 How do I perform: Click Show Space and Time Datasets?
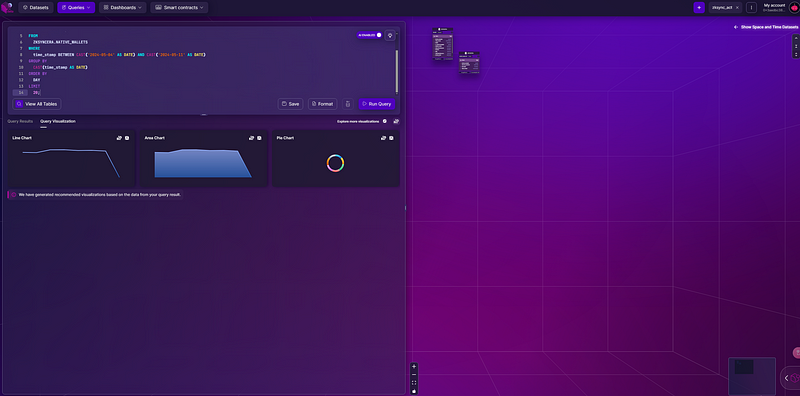(766, 27)
